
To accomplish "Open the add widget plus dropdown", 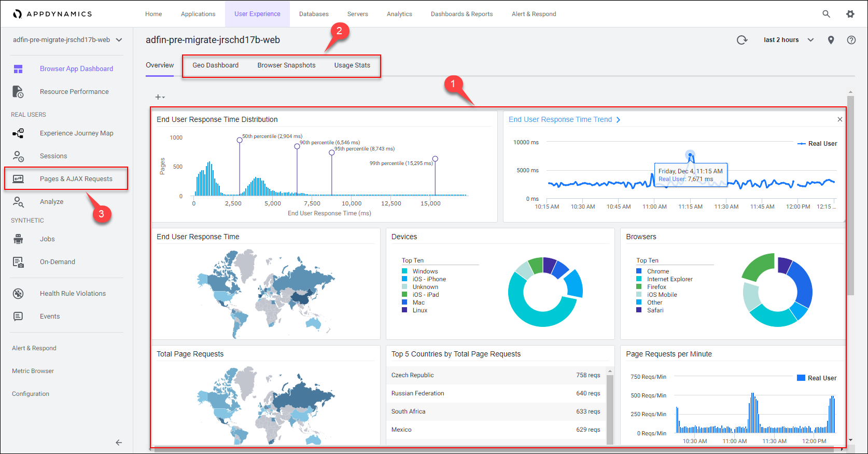I will pos(160,97).
